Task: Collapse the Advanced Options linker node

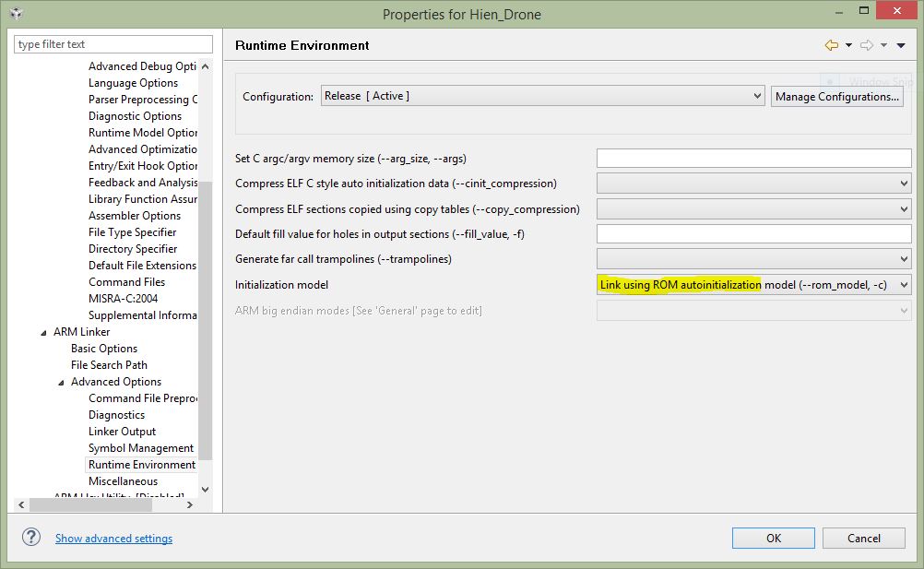Action: tap(61, 382)
